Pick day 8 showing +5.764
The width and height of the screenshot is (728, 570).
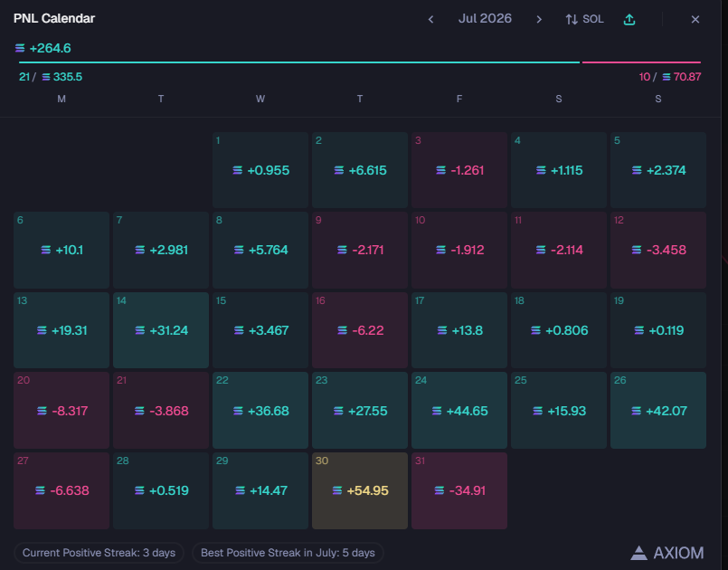(260, 250)
